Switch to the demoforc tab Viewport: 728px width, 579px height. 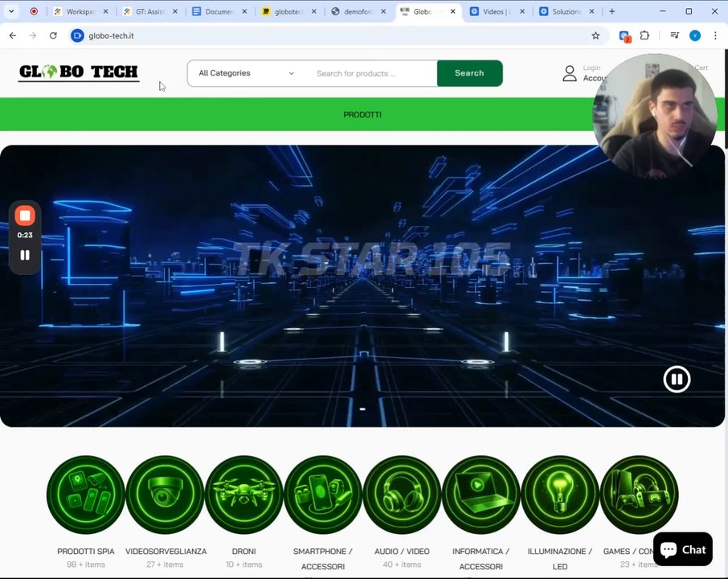[358, 11]
